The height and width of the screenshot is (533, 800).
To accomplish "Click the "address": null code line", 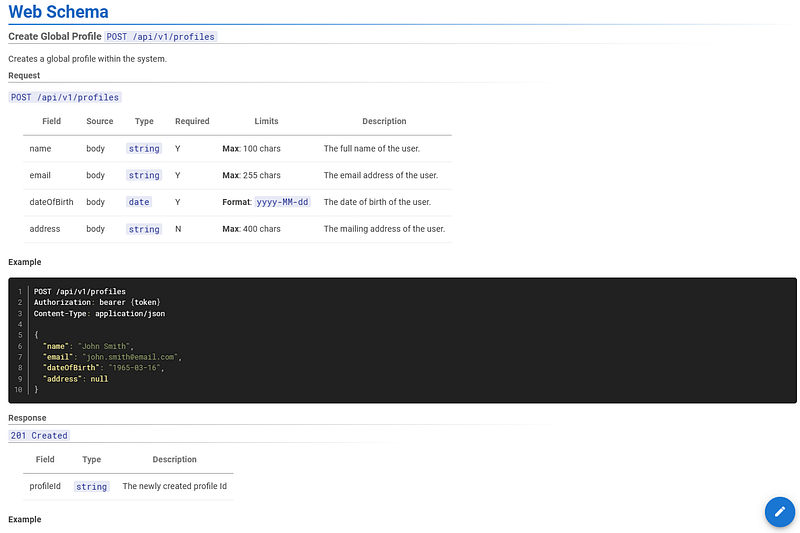I will pyautogui.click(x=76, y=379).
